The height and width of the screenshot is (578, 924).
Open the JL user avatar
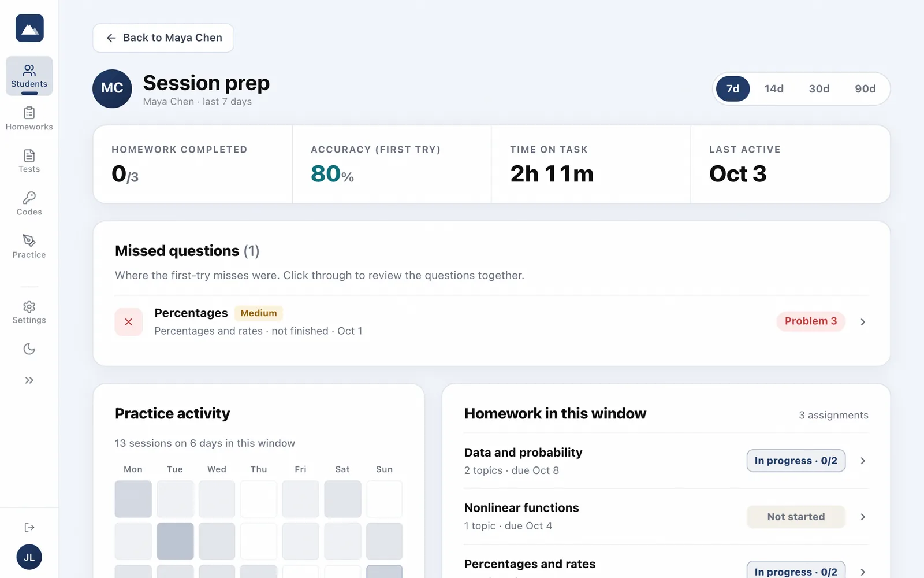click(29, 557)
